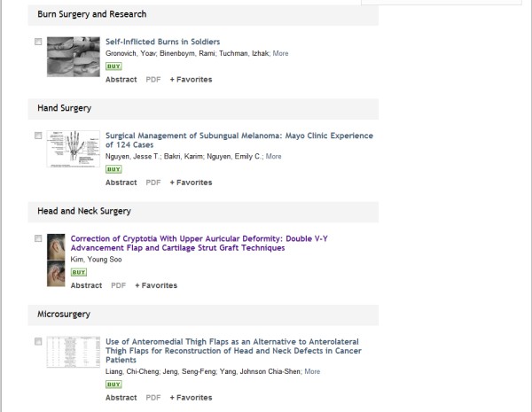
Task: Open Abstract for Subungual Melanoma article
Action: pos(121,183)
